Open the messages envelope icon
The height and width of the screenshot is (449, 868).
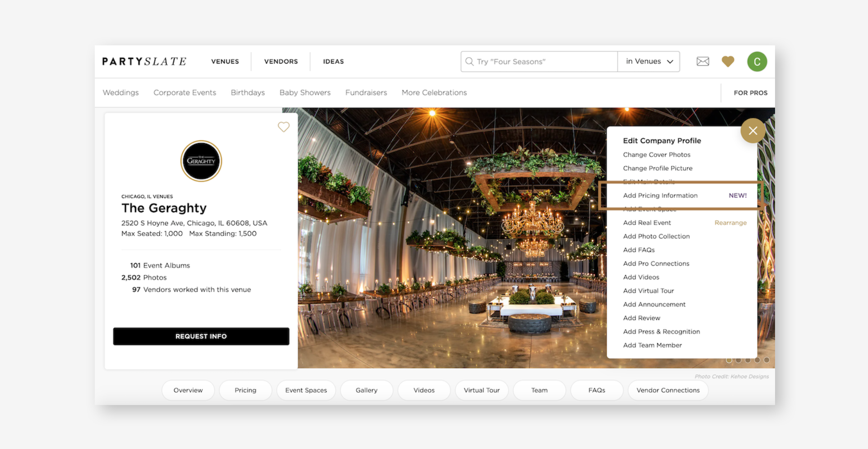coord(702,61)
